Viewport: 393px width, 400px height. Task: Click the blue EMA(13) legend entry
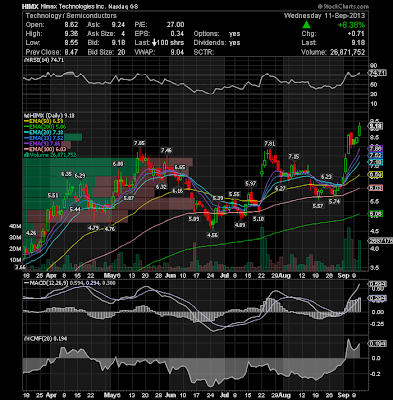(x=45, y=138)
